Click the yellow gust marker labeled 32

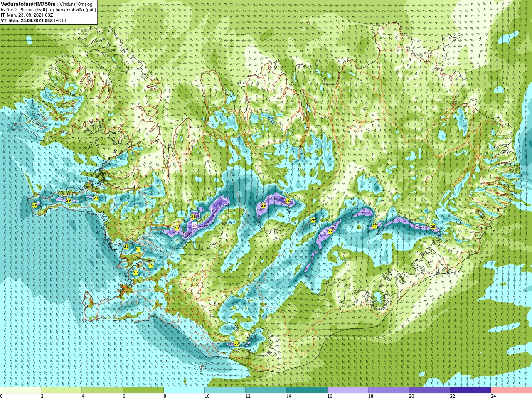click(287, 200)
